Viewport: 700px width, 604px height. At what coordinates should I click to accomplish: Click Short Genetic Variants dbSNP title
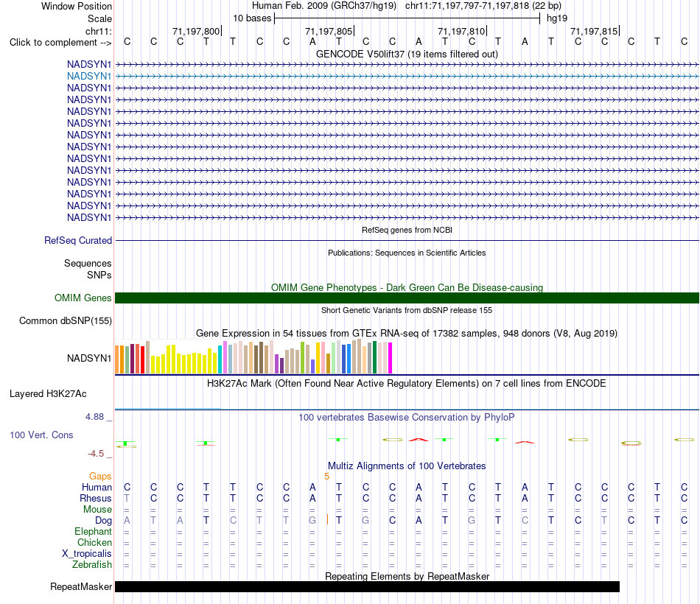[x=407, y=310]
